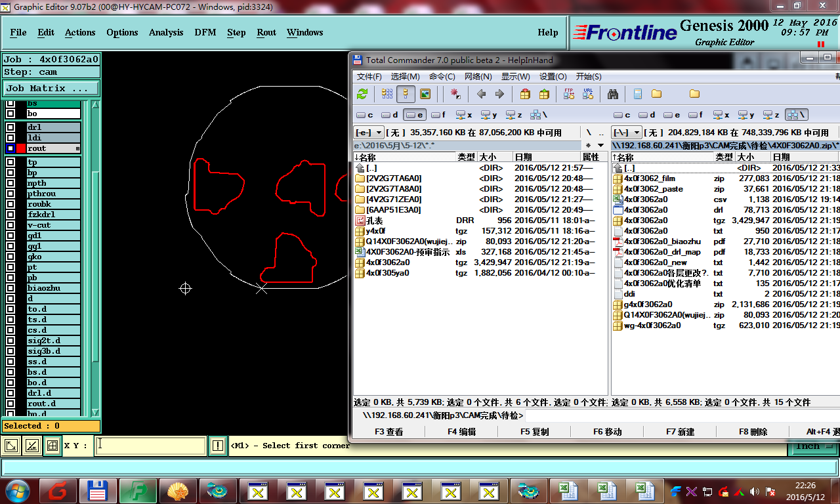Click the F3 查看 button

389,432
